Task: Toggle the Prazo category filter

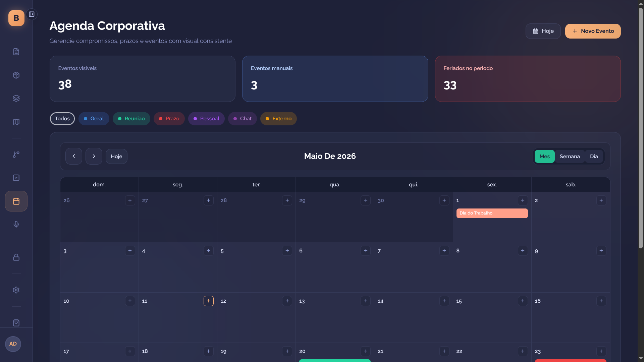Action: click(x=169, y=119)
